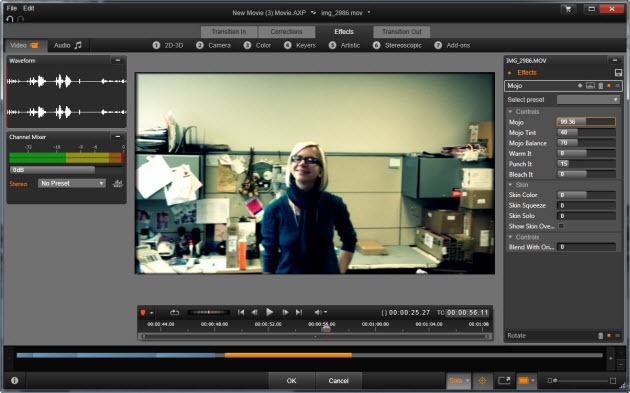Screen dimensions: 630x393
Task: Click the Mojo keyframe diamond icon
Action: (x=580, y=86)
